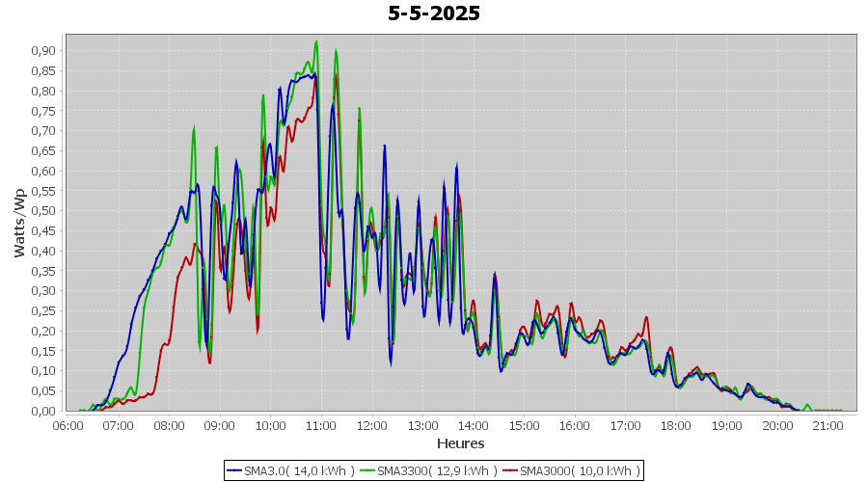
Task: Select the SMA3.0( 14,0 kWh ) legend entry
Action: (290, 470)
